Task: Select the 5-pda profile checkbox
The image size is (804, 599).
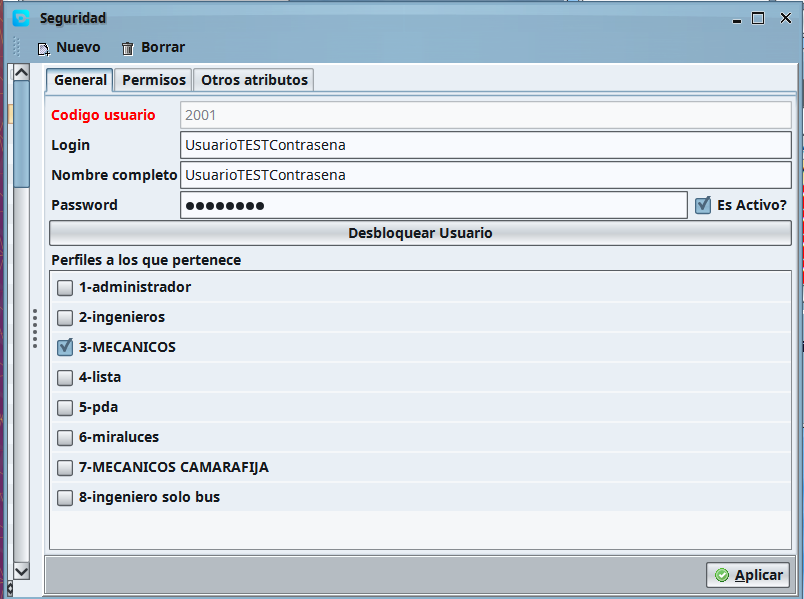Action: click(x=65, y=408)
